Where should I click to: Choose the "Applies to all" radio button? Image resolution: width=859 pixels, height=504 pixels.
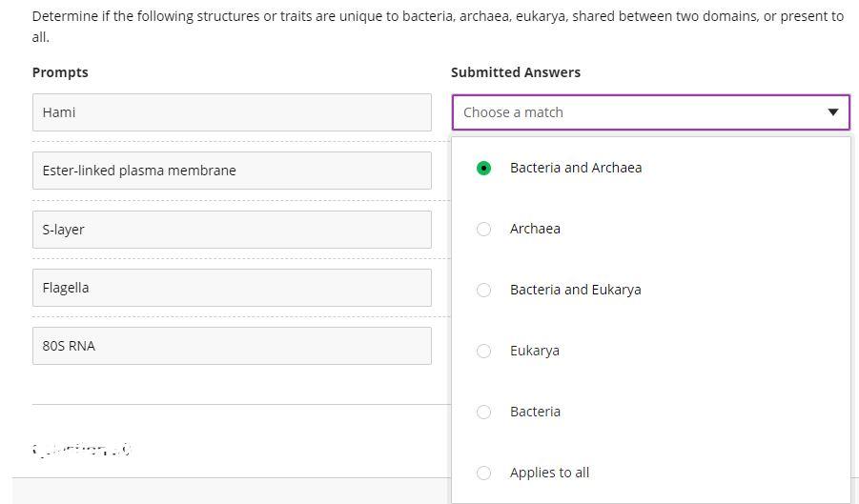click(x=484, y=473)
